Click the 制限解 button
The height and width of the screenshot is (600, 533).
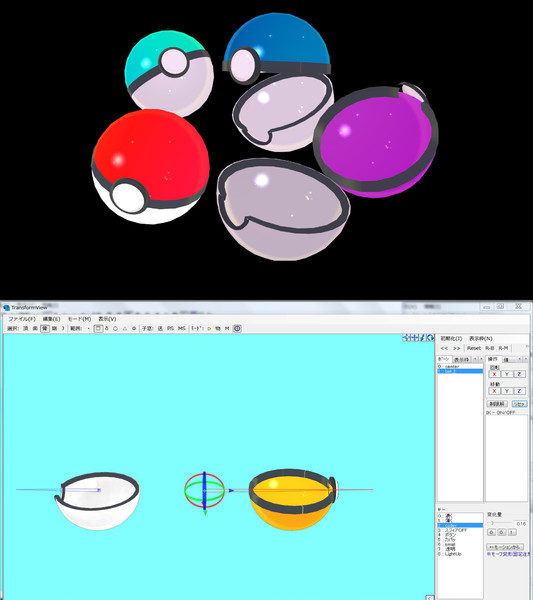(x=497, y=404)
